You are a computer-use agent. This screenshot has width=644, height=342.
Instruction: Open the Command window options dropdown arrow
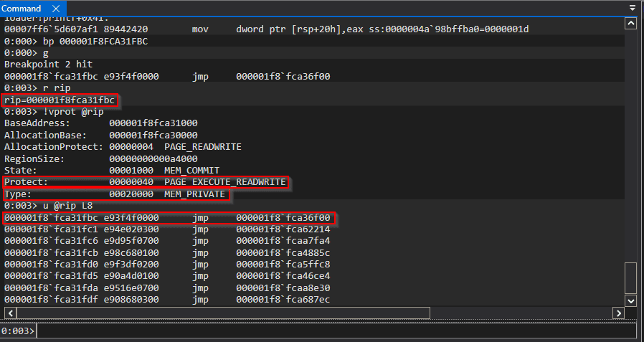(x=632, y=8)
